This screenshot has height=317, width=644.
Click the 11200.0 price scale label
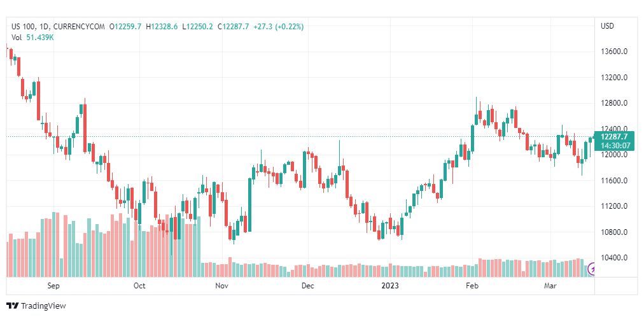click(614, 206)
